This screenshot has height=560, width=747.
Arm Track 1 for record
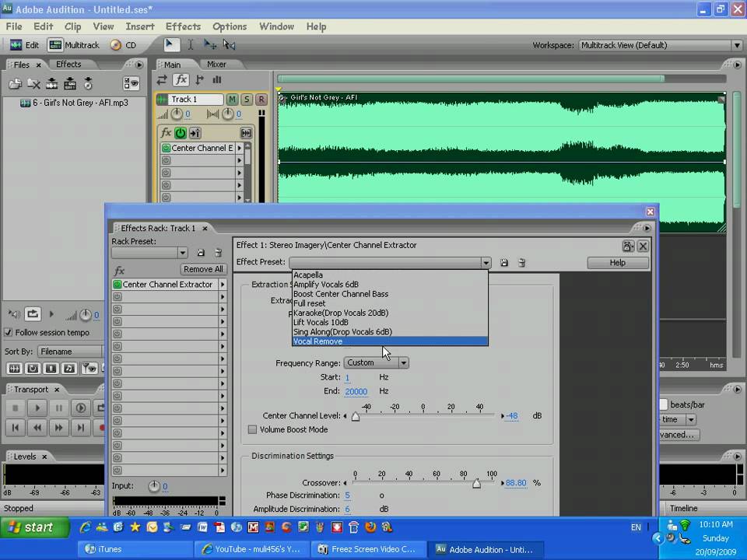pyautogui.click(x=261, y=100)
